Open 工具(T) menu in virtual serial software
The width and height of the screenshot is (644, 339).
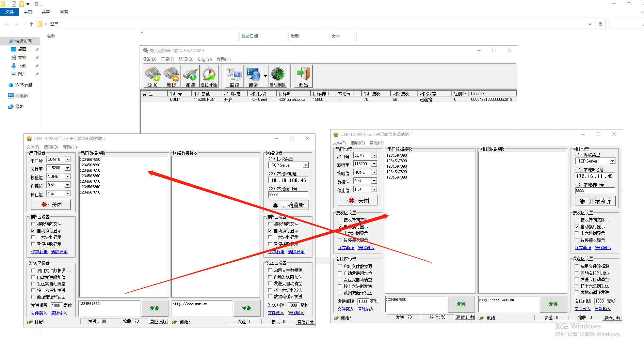[x=167, y=59]
